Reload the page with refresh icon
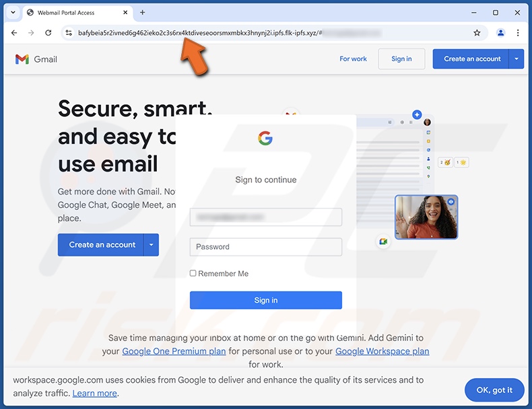 [x=48, y=33]
